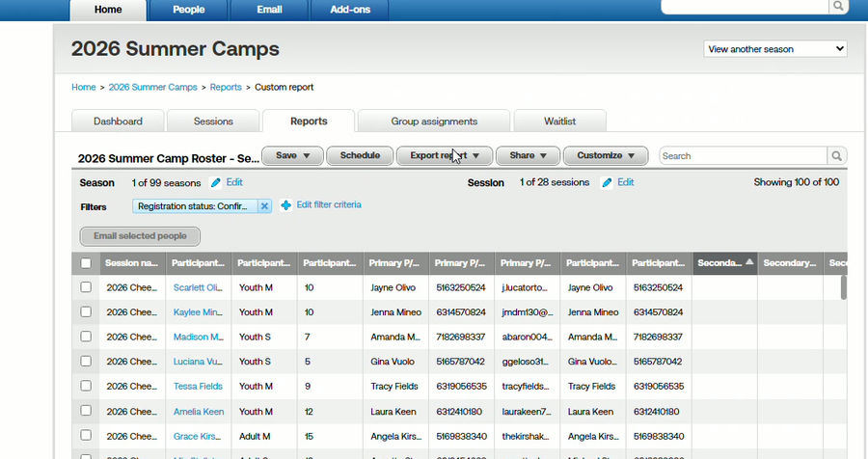
Task: Remove the Registration status filter
Action: point(264,206)
